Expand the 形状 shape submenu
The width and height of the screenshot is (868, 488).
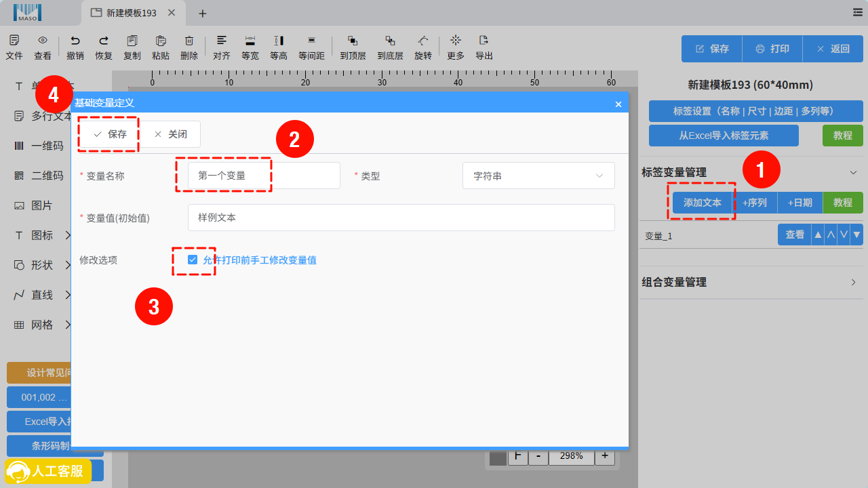tap(68, 265)
